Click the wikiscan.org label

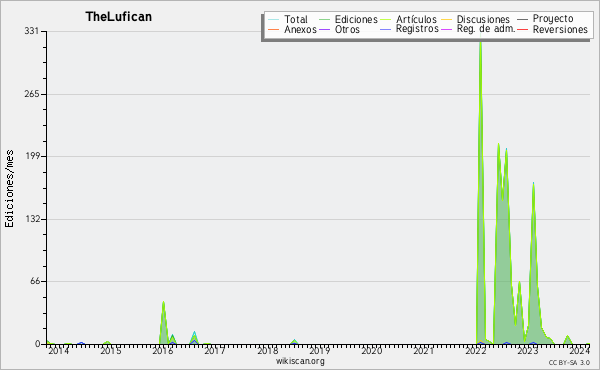(x=300, y=361)
